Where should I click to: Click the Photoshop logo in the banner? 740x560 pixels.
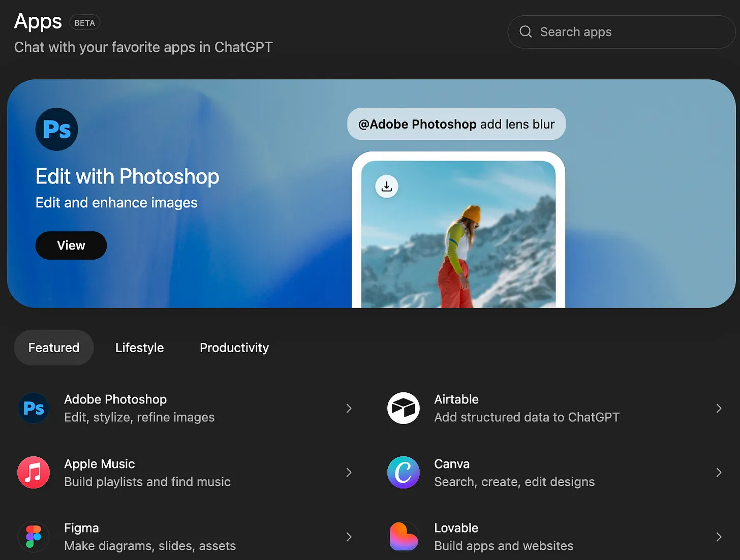[x=56, y=130]
